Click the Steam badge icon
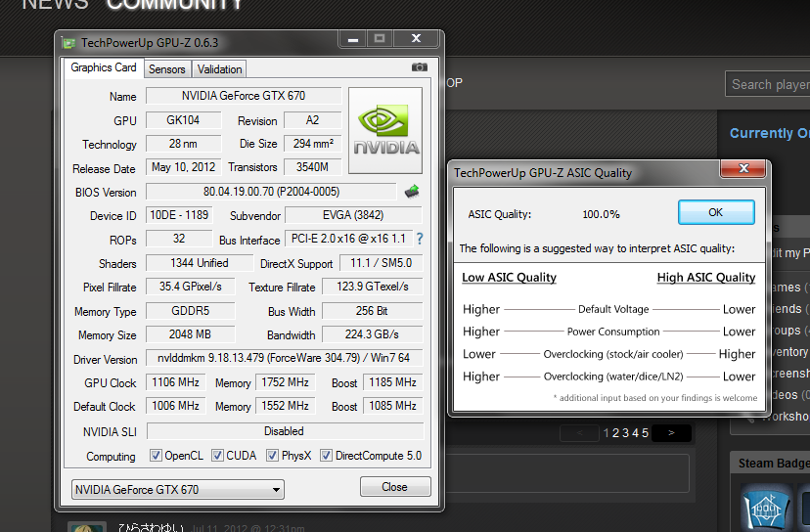 (763, 507)
